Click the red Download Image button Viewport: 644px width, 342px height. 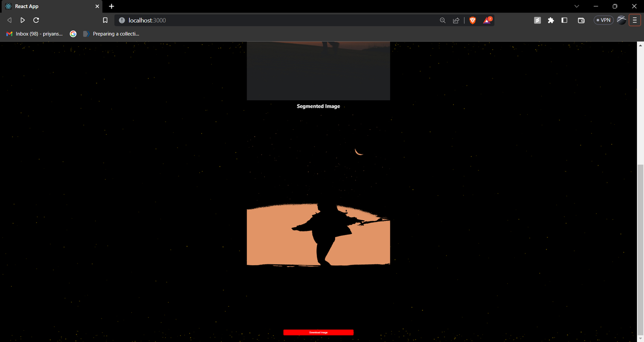click(x=318, y=332)
